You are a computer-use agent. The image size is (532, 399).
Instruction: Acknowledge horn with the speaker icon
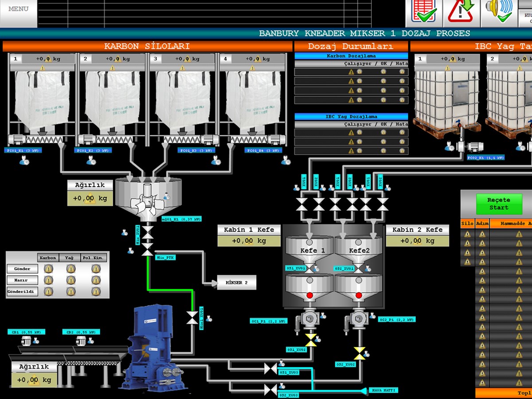pyautogui.click(x=499, y=12)
